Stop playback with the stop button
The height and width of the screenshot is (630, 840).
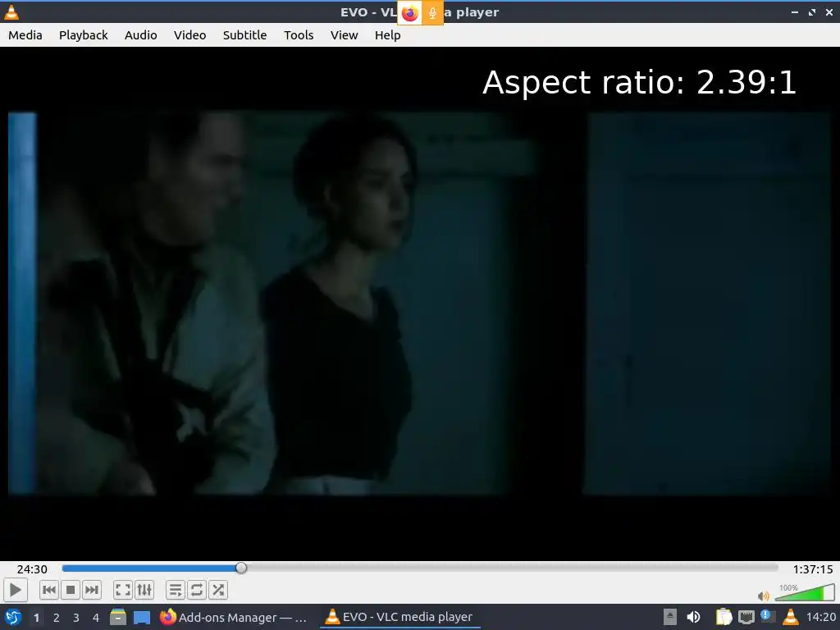coord(71,591)
